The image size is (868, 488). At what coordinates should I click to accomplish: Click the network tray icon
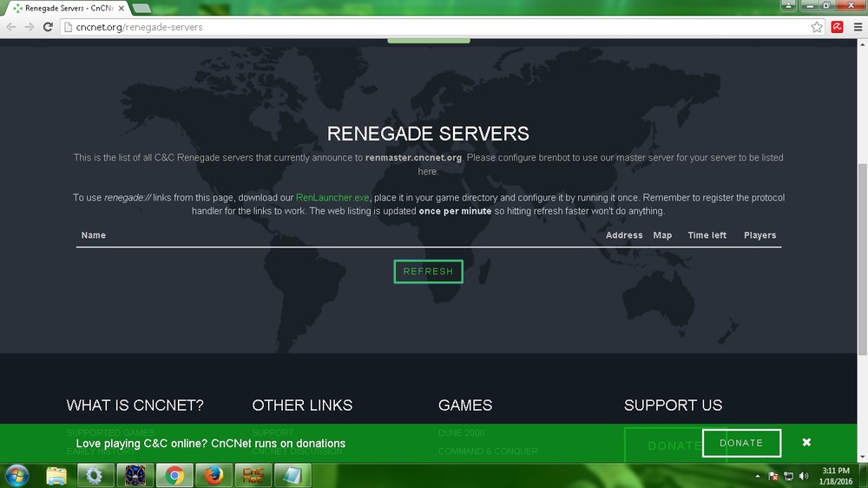tap(789, 477)
